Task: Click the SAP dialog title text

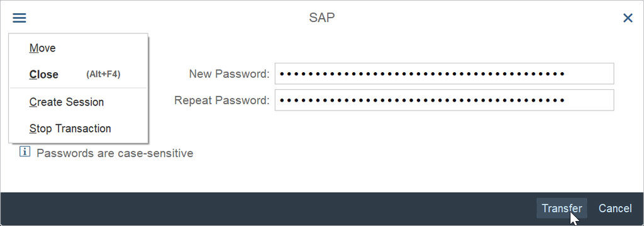Action: 321,18
